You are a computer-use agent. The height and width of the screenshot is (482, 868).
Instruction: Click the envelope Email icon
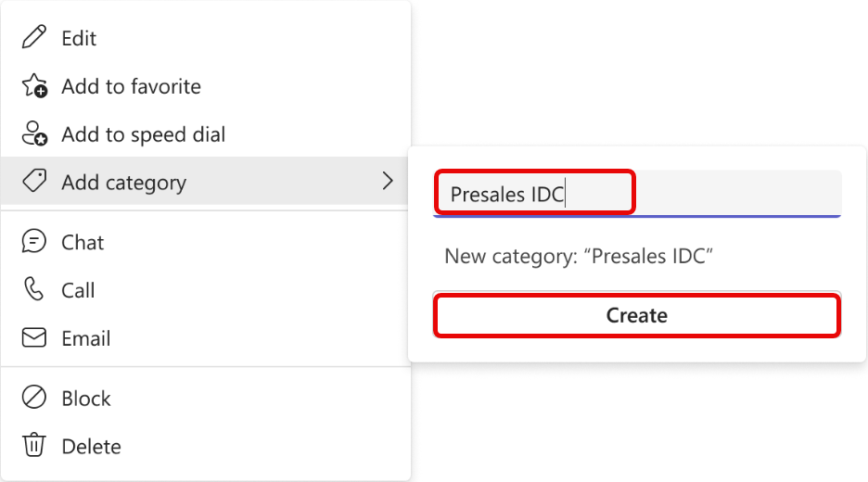click(33, 337)
